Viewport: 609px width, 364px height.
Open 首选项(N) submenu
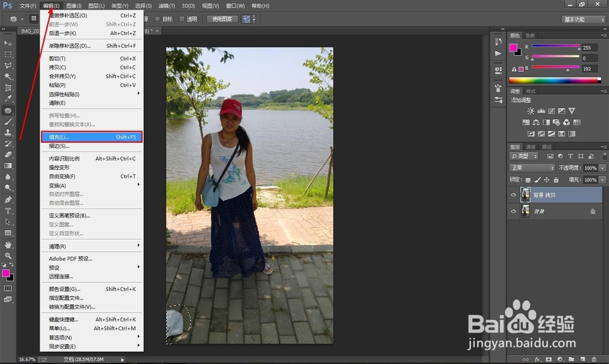click(92, 337)
